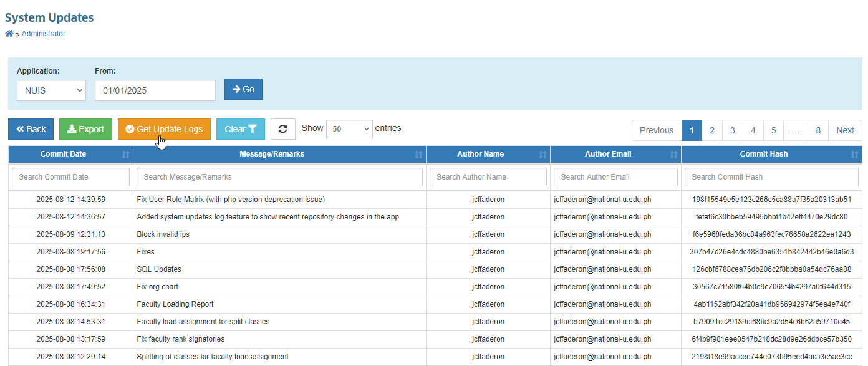868x366 pixels.
Task: Click the Get Update Logs button
Action: (164, 129)
